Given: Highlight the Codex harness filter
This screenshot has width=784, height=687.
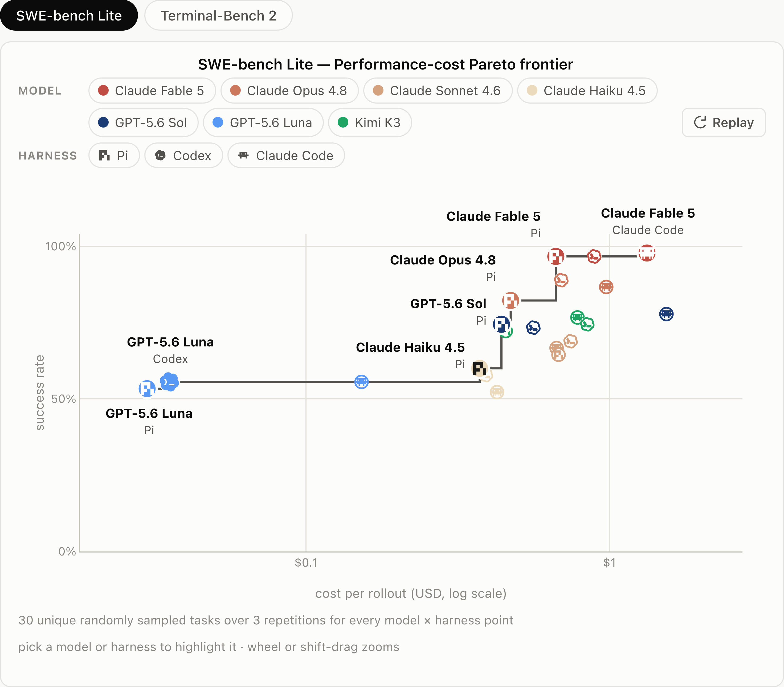Looking at the screenshot, I should click(x=183, y=155).
